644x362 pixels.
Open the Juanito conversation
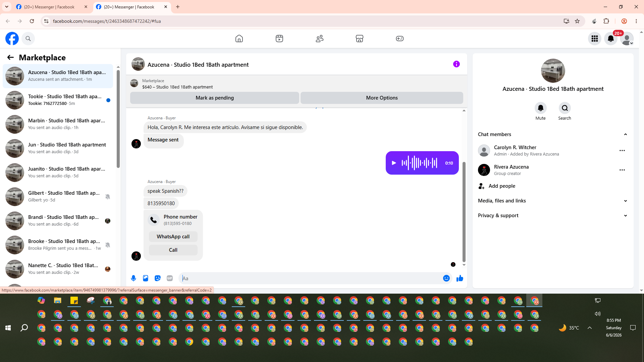(x=58, y=173)
